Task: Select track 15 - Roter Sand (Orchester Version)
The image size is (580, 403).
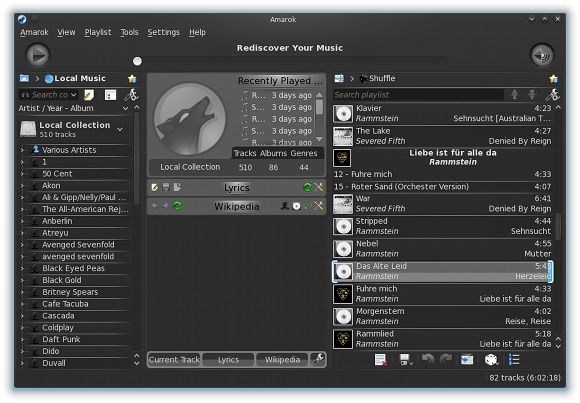Action: tap(442, 187)
